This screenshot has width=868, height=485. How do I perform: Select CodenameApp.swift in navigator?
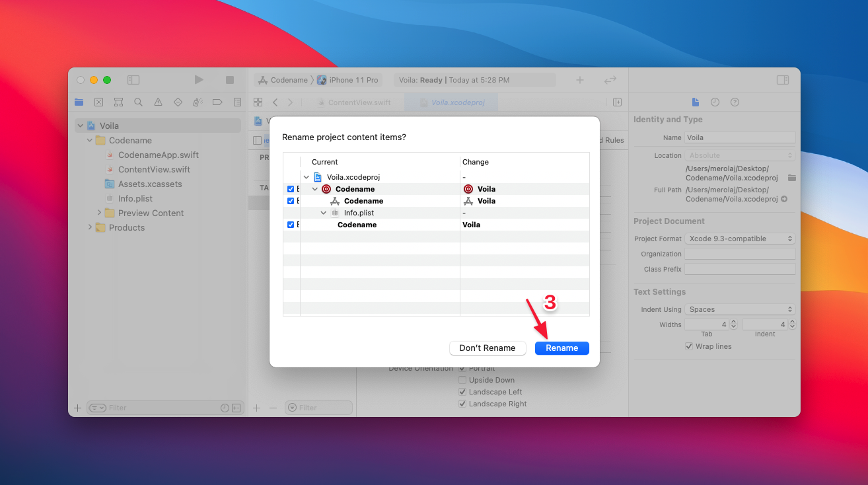click(159, 155)
